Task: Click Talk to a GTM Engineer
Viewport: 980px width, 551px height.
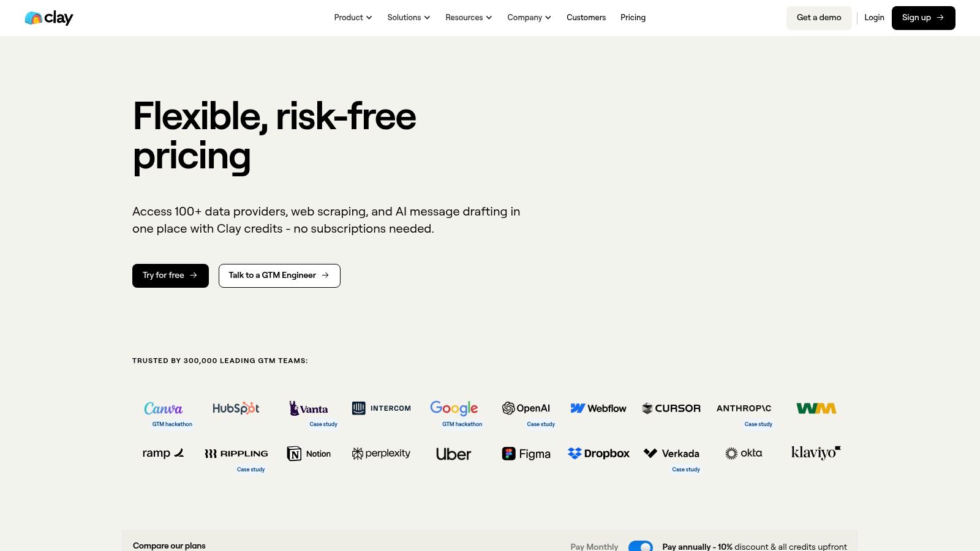Action: click(279, 275)
